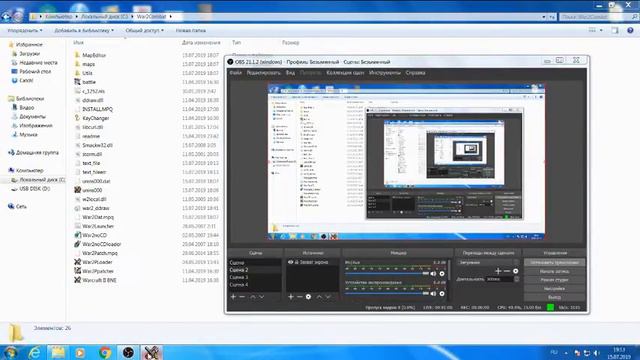Remove the selected source with the minus icon
640x360 pixels.
[x=300, y=297]
